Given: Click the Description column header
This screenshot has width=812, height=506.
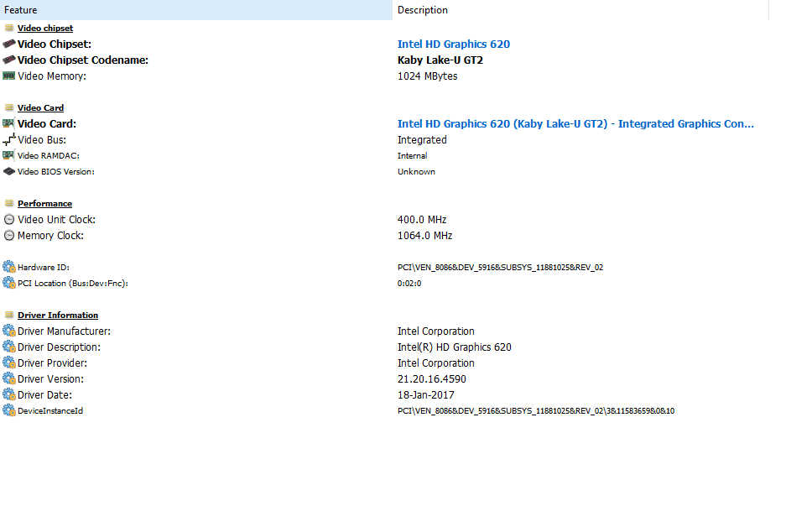Looking at the screenshot, I should 580,10.
